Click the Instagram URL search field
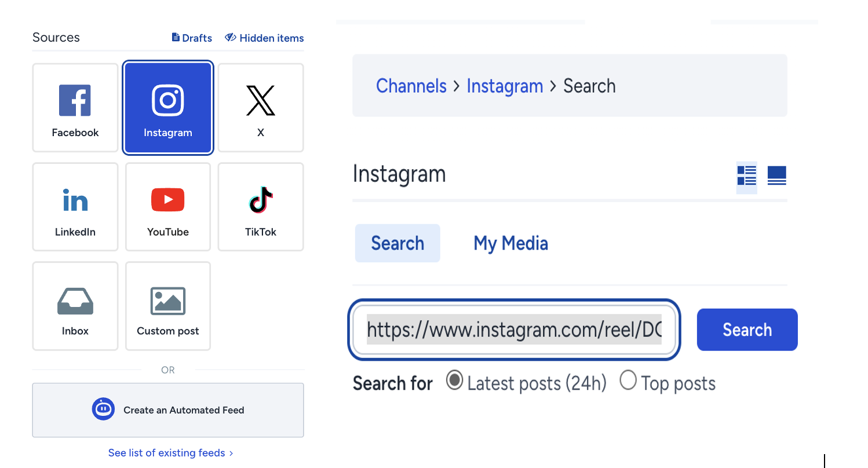The height and width of the screenshot is (468, 868). pyautogui.click(x=514, y=330)
